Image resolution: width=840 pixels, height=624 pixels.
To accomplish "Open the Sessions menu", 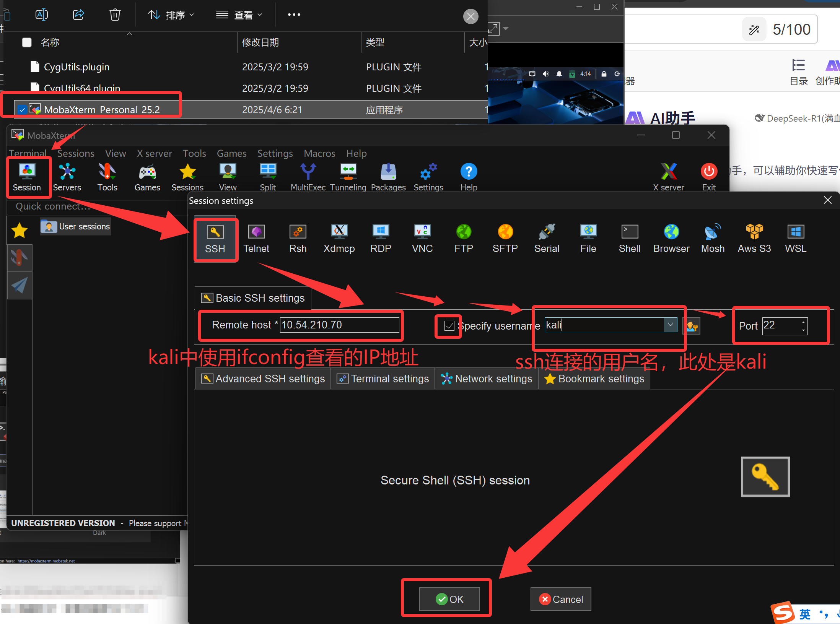I will click(76, 153).
